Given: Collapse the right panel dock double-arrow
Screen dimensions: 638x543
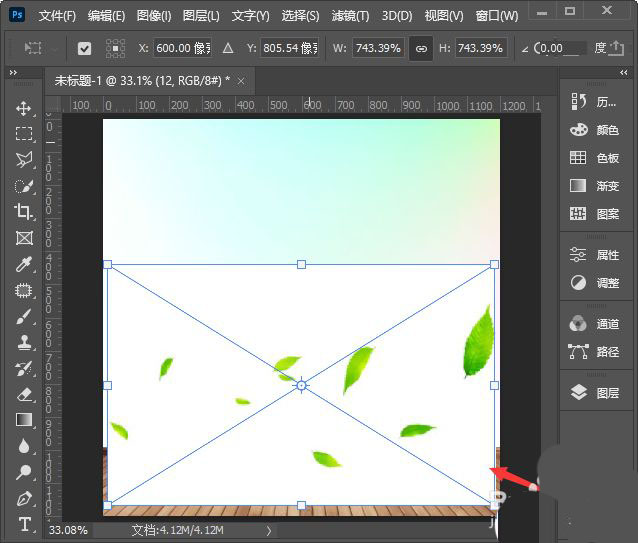Looking at the screenshot, I should (624, 72).
